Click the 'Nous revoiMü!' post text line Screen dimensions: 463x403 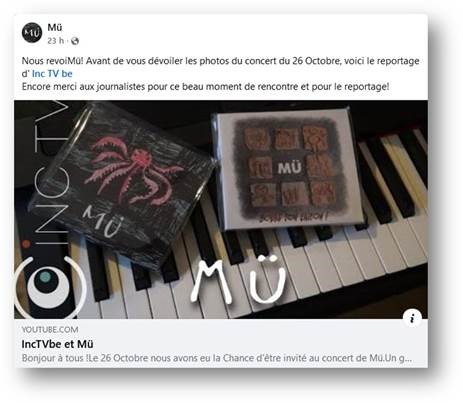(x=220, y=61)
